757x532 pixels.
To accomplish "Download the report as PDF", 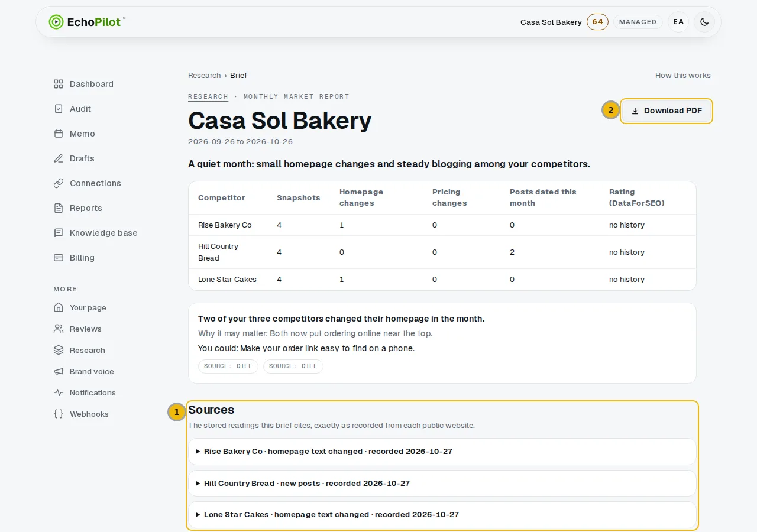I will click(667, 111).
